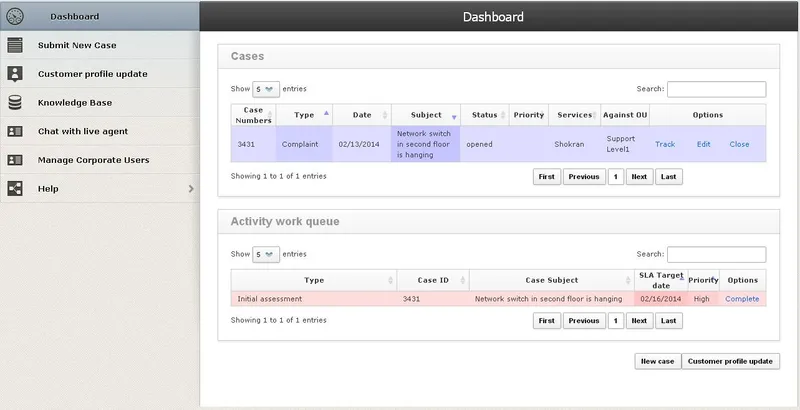Image resolution: width=800 pixels, height=410 pixels.
Task: Click the Help share-style icon
Action: click(15, 189)
